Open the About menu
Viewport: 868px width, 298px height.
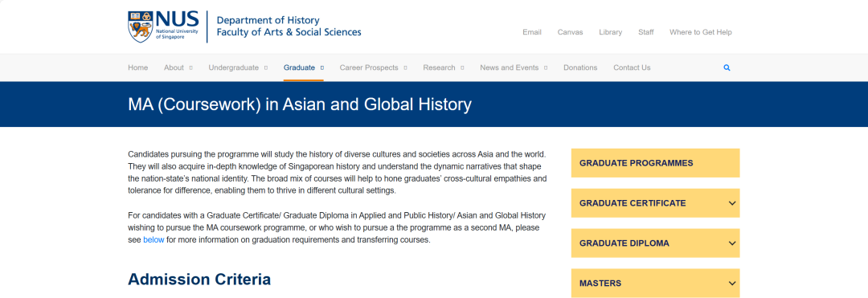pos(174,67)
